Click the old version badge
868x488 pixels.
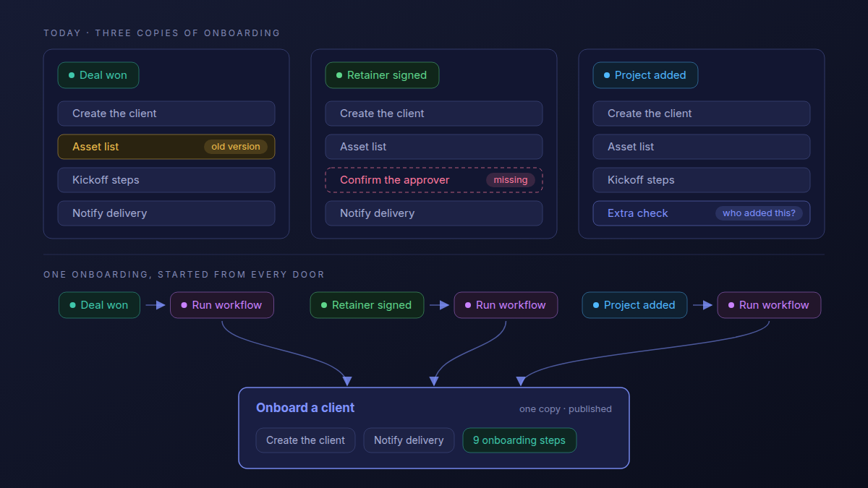tap(236, 147)
